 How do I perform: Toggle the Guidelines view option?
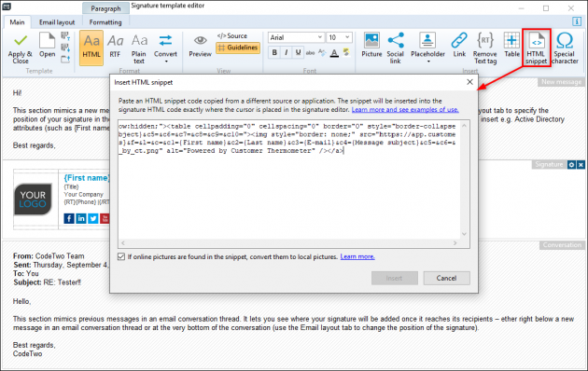[x=238, y=48]
